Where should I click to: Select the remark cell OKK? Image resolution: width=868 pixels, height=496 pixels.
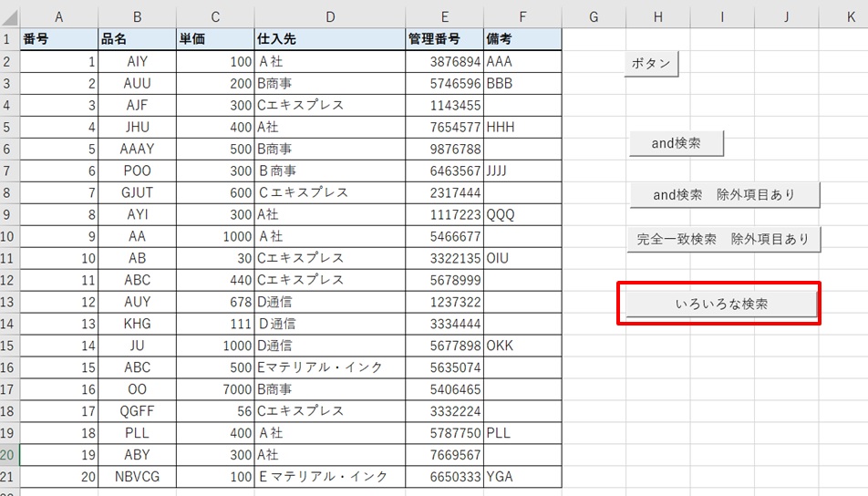tap(522, 346)
